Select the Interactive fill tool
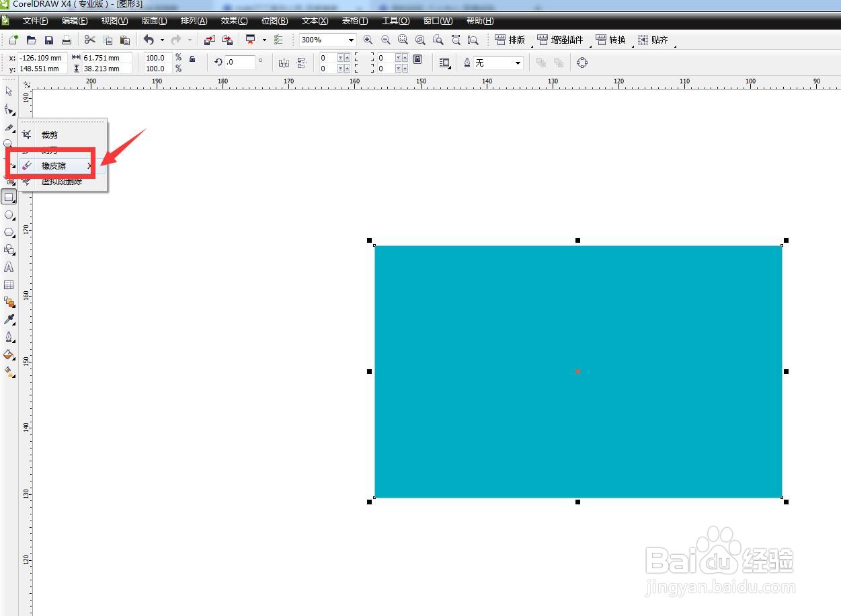The height and width of the screenshot is (616, 841). point(9,372)
